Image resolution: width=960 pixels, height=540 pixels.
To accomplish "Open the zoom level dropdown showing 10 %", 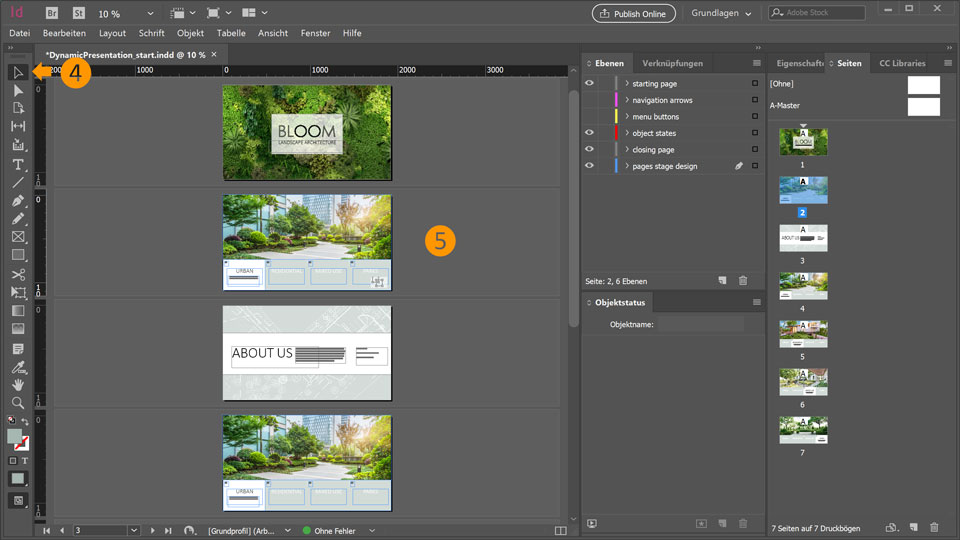I will click(150, 14).
